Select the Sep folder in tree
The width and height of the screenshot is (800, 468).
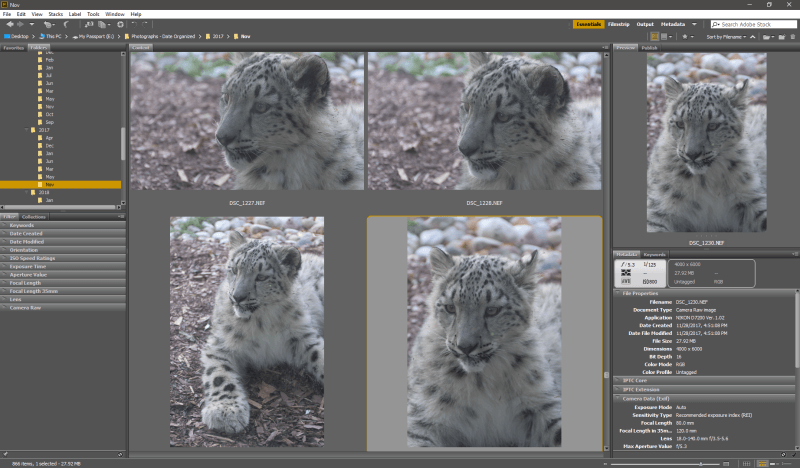click(x=49, y=122)
